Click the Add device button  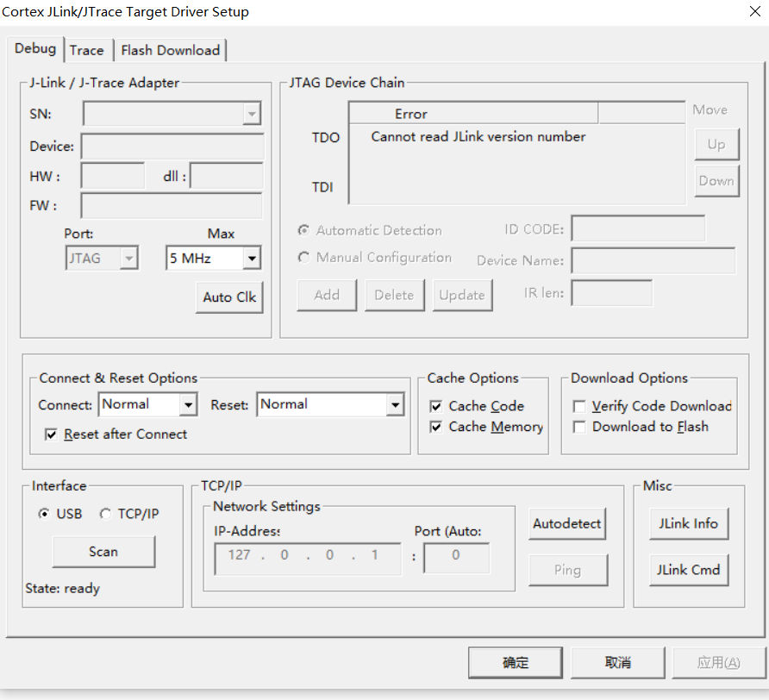[x=327, y=296]
